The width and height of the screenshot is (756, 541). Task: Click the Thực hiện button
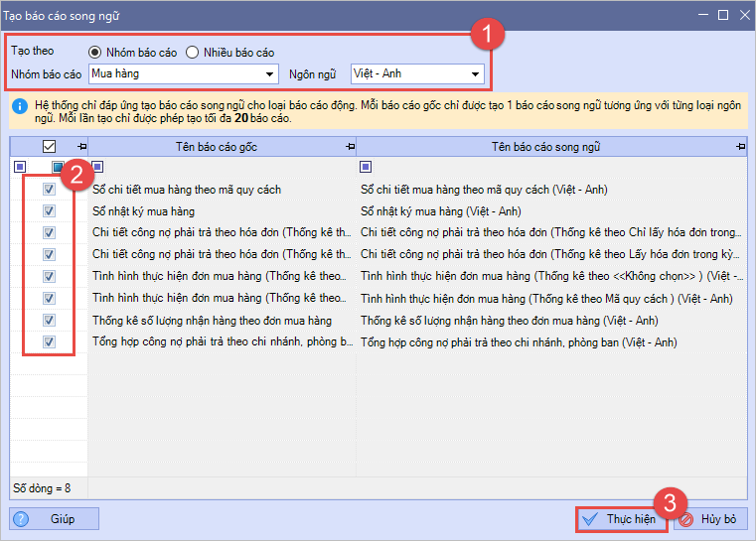click(x=620, y=518)
